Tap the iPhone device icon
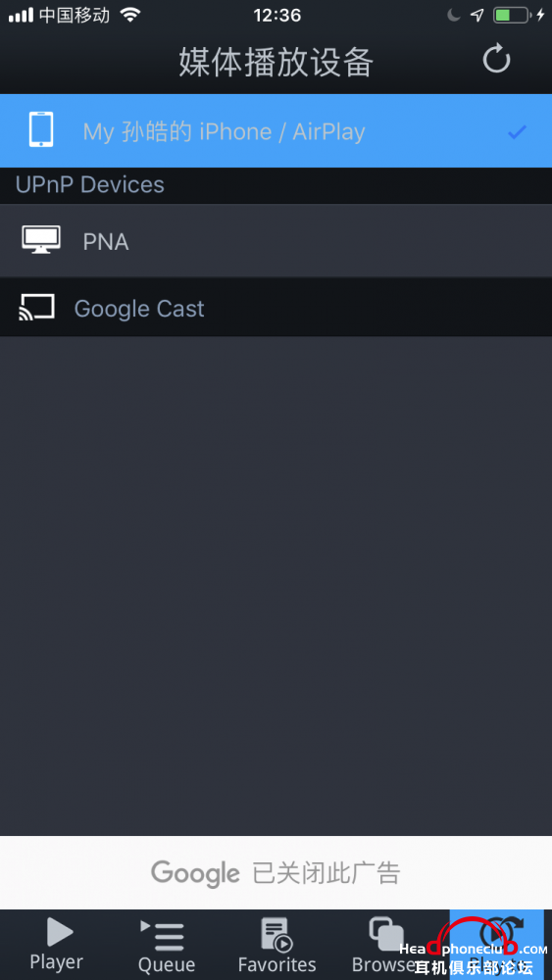The height and width of the screenshot is (980, 552). pyautogui.click(x=41, y=130)
